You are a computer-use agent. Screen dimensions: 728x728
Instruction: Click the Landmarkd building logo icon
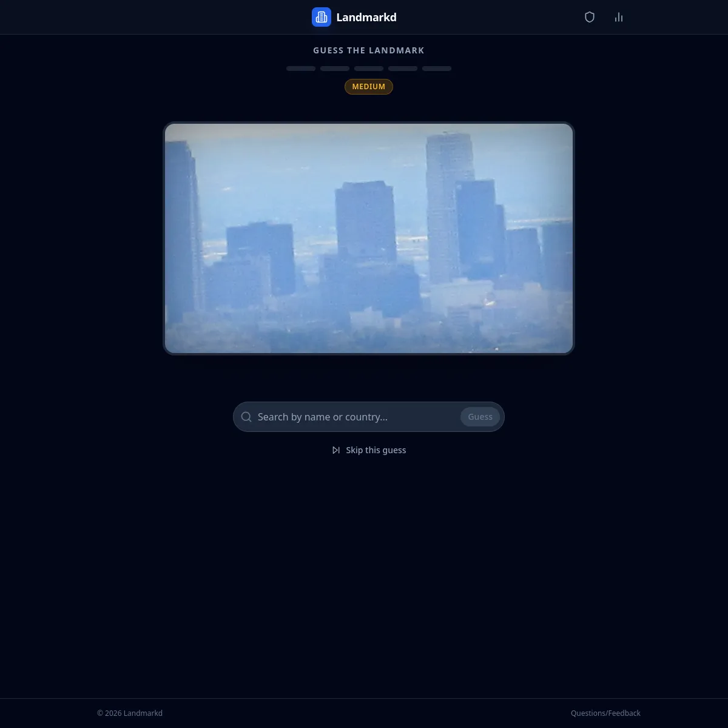[322, 17]
